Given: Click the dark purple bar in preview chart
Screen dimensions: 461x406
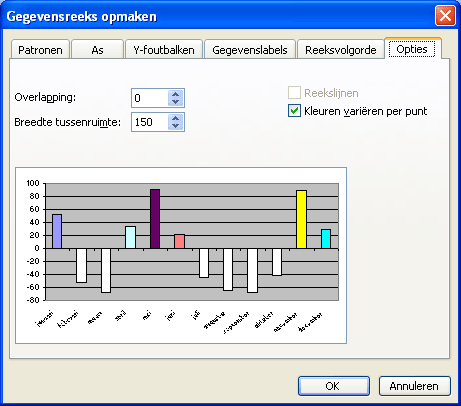Looking at the screenshot, I should tap(155, 219).
